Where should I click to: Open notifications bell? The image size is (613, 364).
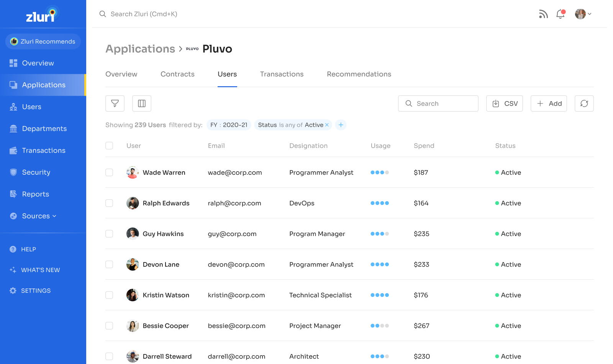561,14
